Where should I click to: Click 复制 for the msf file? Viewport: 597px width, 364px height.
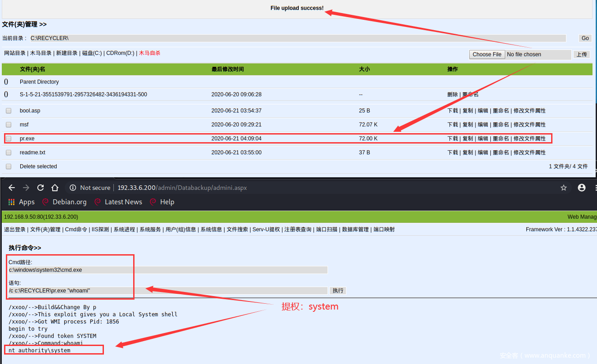[468, 125]
